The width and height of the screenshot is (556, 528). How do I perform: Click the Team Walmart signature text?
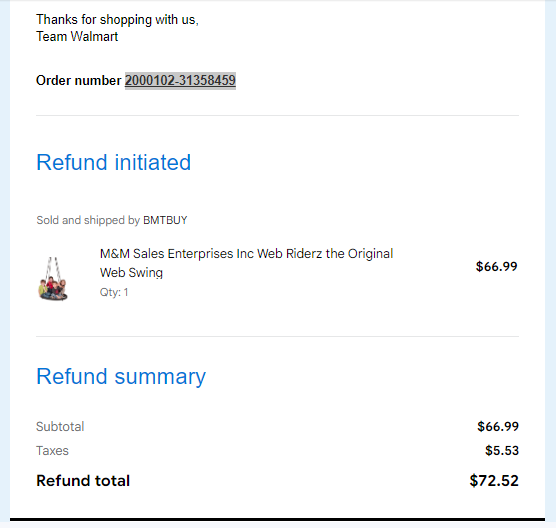[x=77, y=37]
